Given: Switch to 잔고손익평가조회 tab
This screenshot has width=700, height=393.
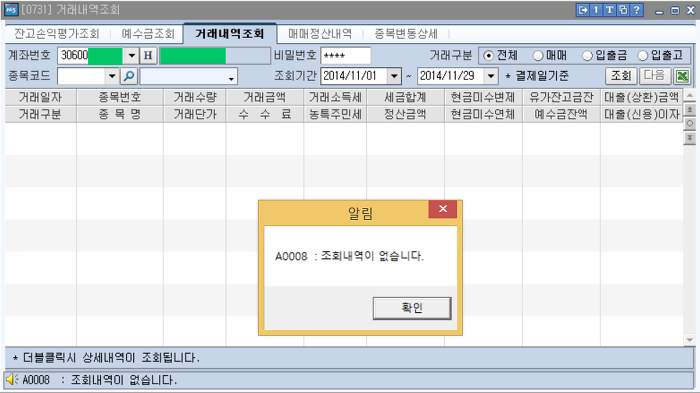Looking at the screenshot, I should point(56,34).
